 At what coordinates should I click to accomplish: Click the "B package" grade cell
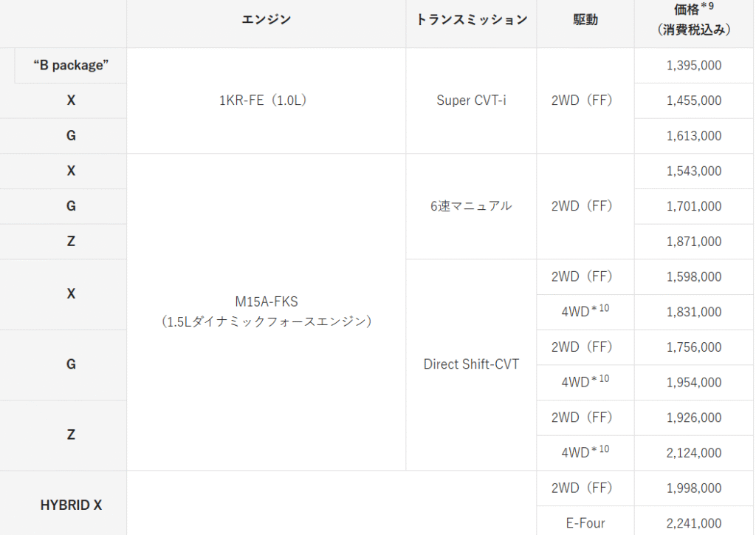click(x=71, y=66)
